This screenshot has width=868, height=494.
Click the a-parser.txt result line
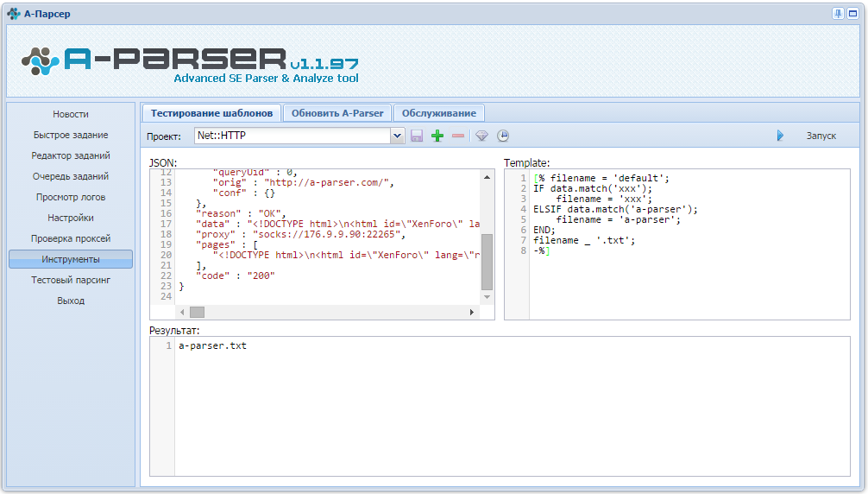tap(212, 345)
